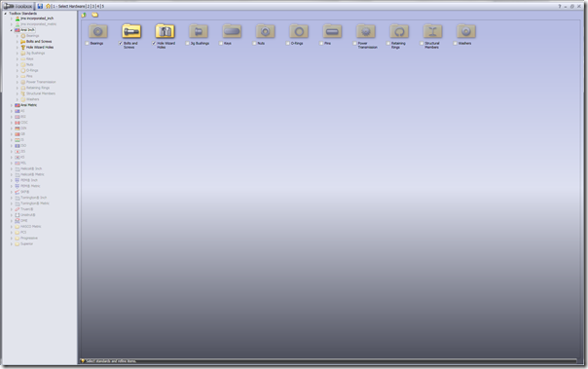Screen dimensions: 588x369
Task: Select the Helicoil Inch standard
Action: click(31, 168)
